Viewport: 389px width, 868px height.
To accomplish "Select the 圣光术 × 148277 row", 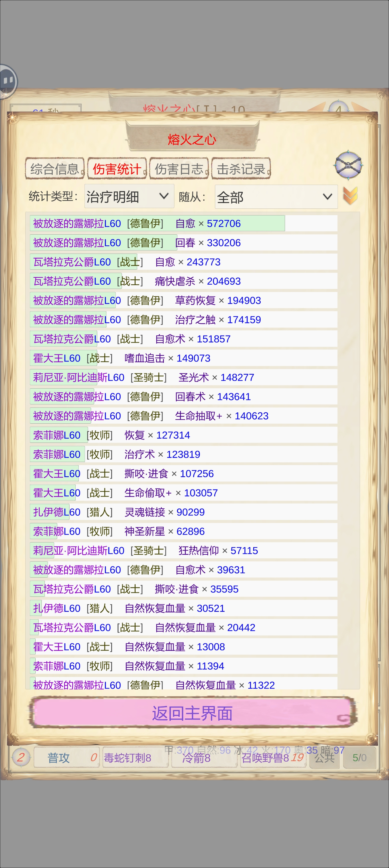I will coord(184,377).
